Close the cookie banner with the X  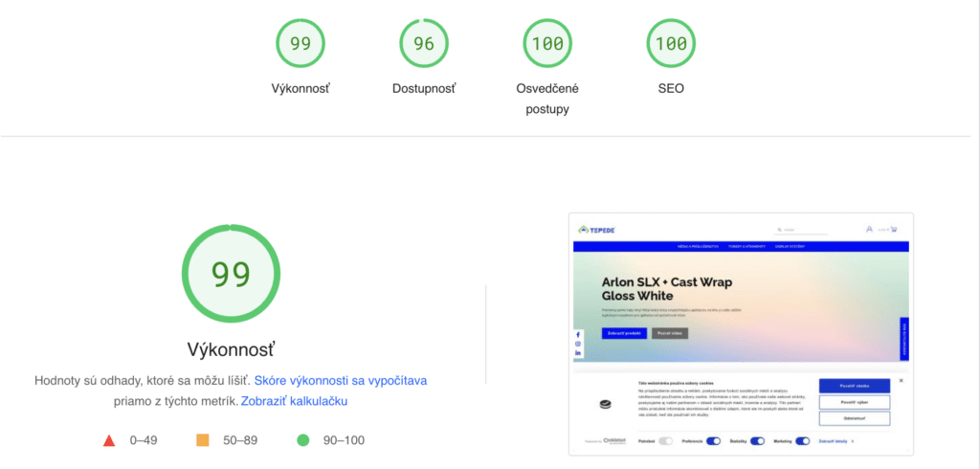[901, 380]
